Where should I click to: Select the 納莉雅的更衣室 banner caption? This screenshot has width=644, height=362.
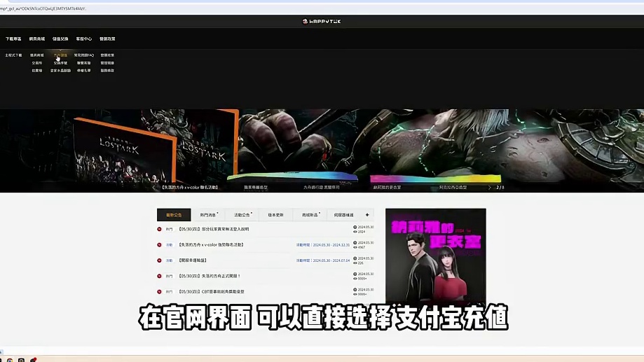click(x=387, y=188)
